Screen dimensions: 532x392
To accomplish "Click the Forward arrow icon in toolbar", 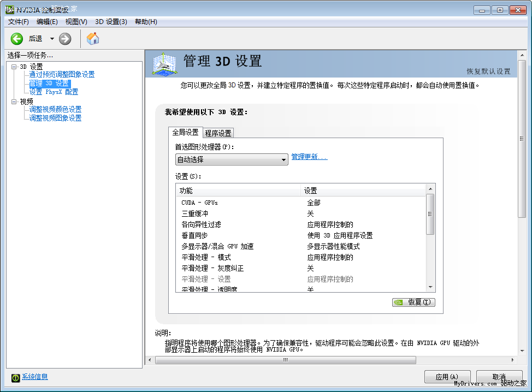I will [65, 38].
